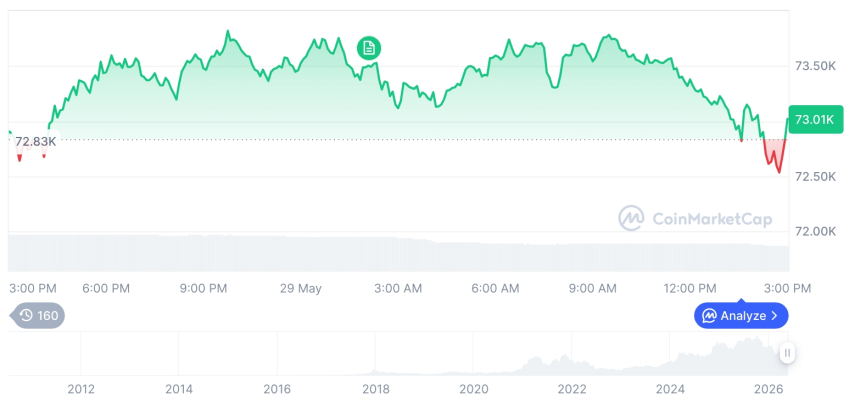Click the 73.50K price axis label
The width and height of the screenshot is (860, 401).
[x=815, y=66]
